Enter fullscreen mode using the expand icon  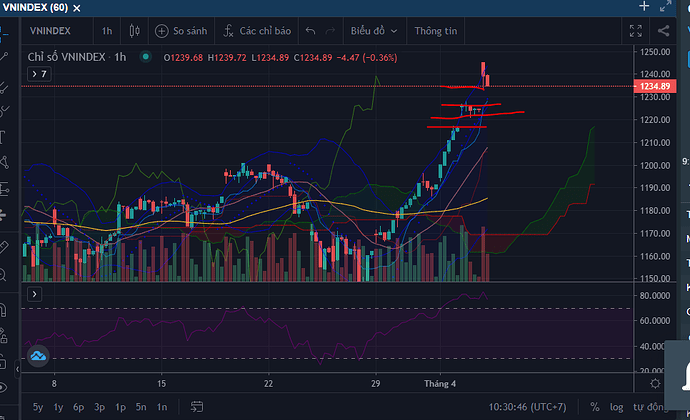[634, 31]
